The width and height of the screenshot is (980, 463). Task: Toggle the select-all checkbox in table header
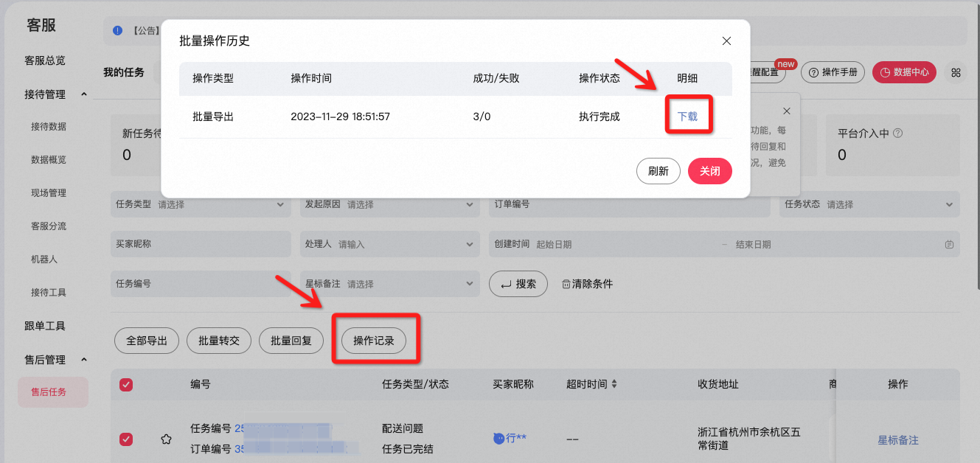[x=126, y=384]
